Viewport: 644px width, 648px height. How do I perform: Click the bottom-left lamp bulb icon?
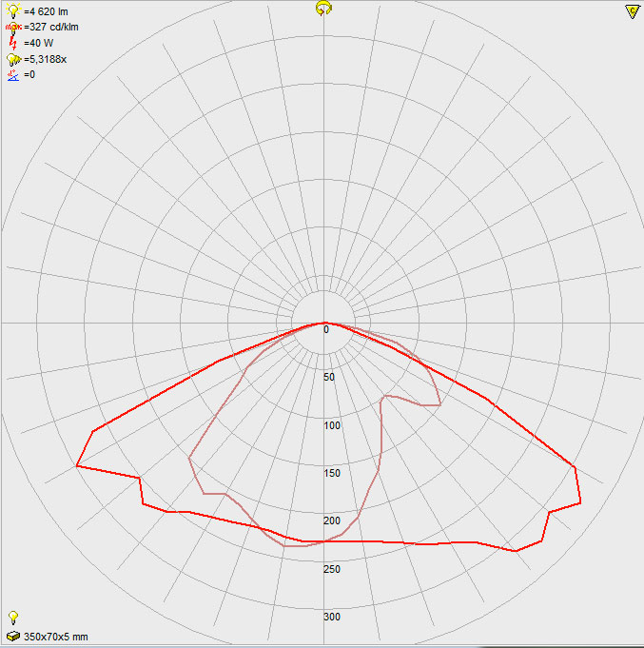coord(13,618)
